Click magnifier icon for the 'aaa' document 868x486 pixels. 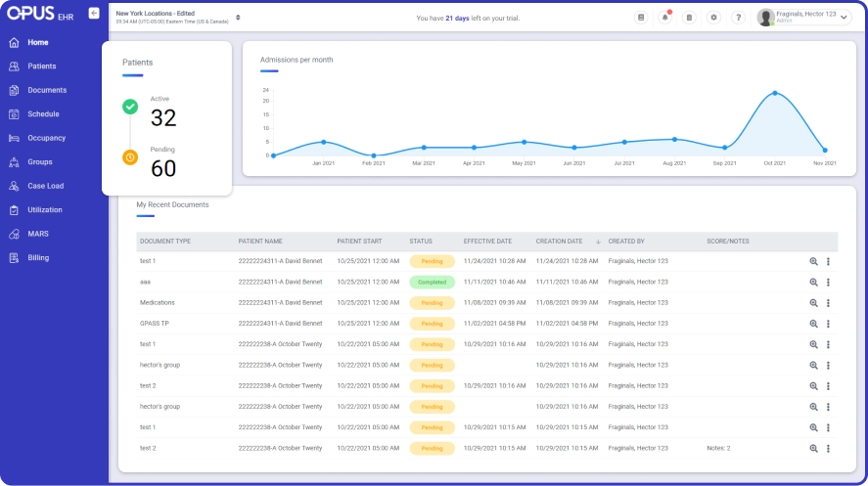pyautogui.click(x=813, y=282)
